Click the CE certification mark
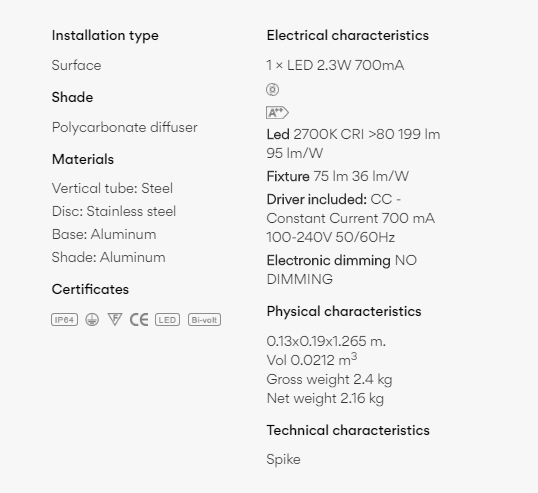This screenshot has height=493, width=538. 139,320
